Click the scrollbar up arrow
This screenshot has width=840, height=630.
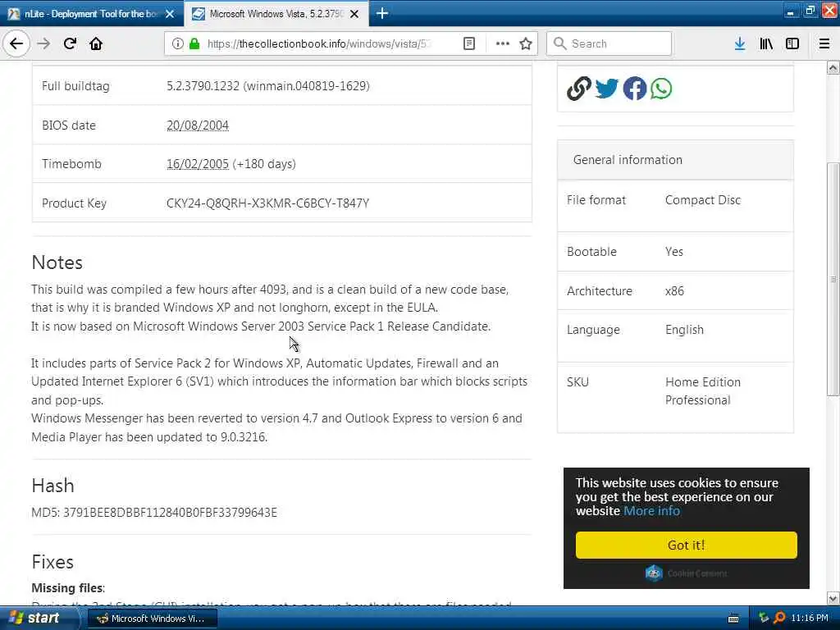[833, 67]
